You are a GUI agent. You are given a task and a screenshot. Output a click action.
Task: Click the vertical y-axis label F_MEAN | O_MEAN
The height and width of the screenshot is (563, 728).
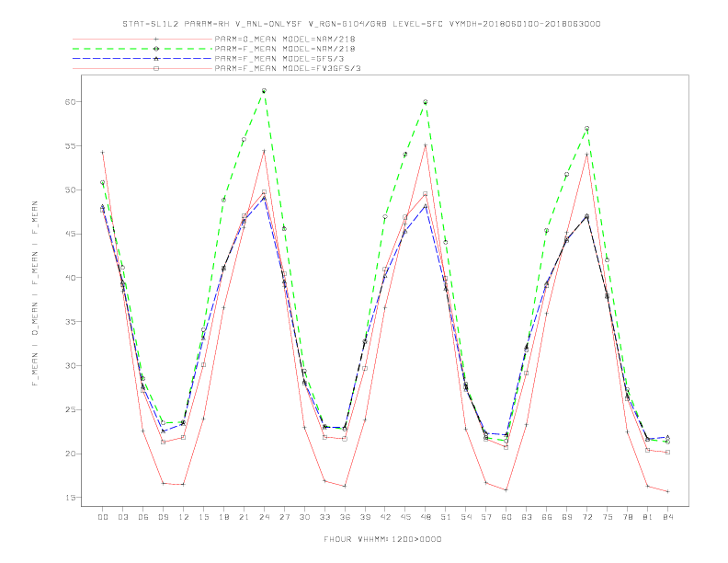click(x=35, y=293)
